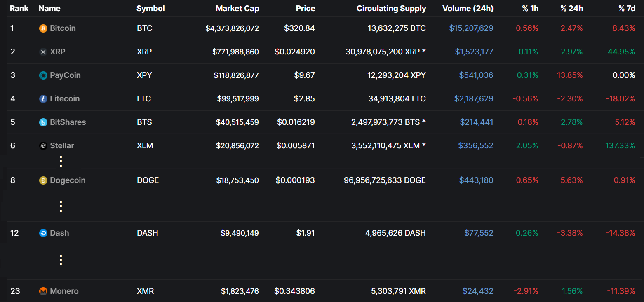Sort by the % 7d column header

(x=627, y=9)
